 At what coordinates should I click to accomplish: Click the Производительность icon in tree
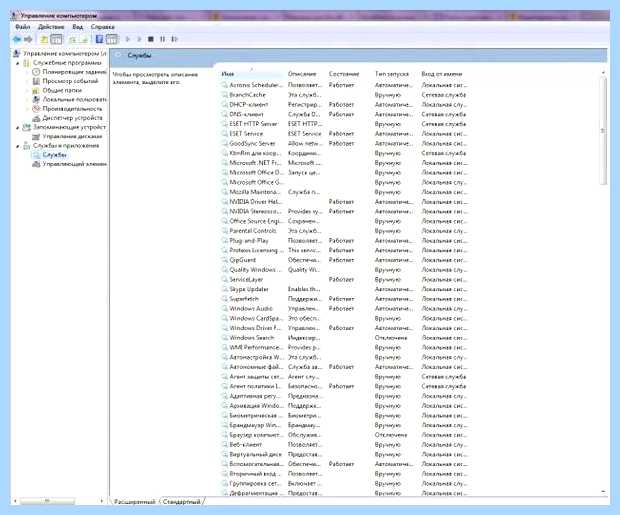click(36, 109)
